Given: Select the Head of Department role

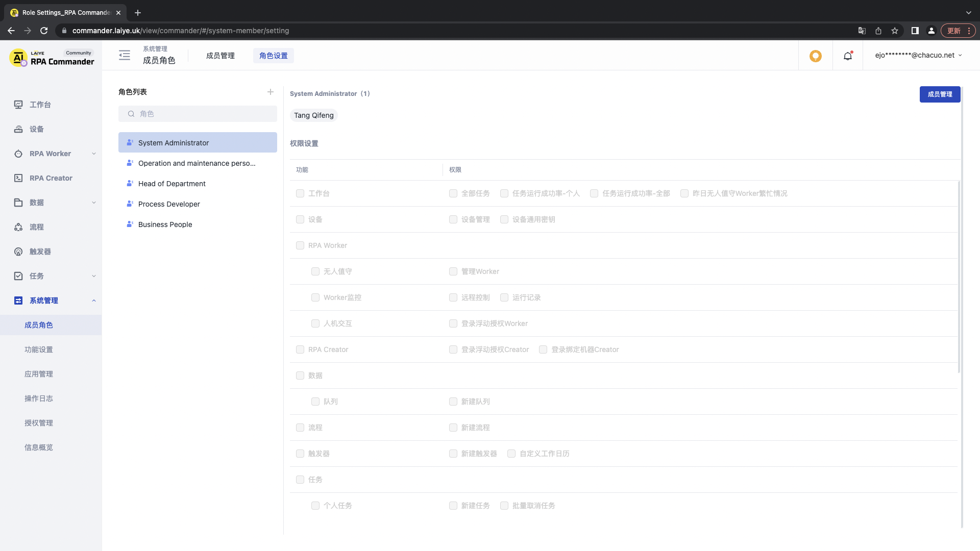Looking at the screenshot, I should coord(198,183).
